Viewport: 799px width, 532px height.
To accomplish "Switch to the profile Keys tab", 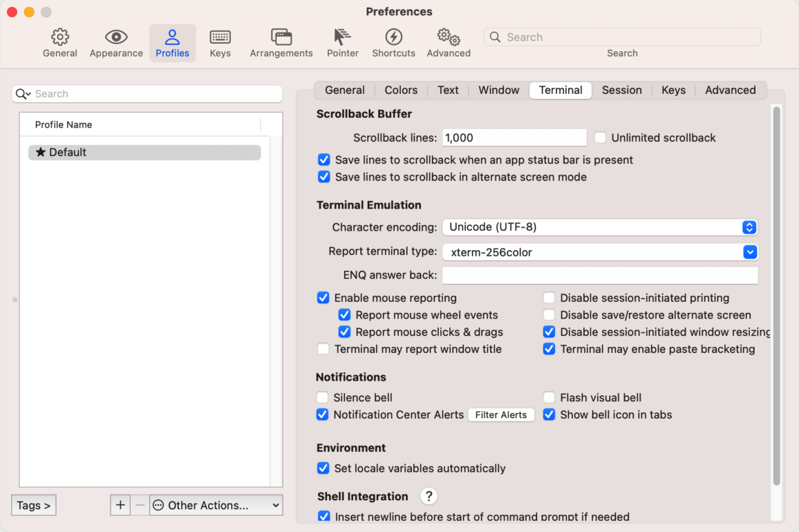I will (673, 91).
